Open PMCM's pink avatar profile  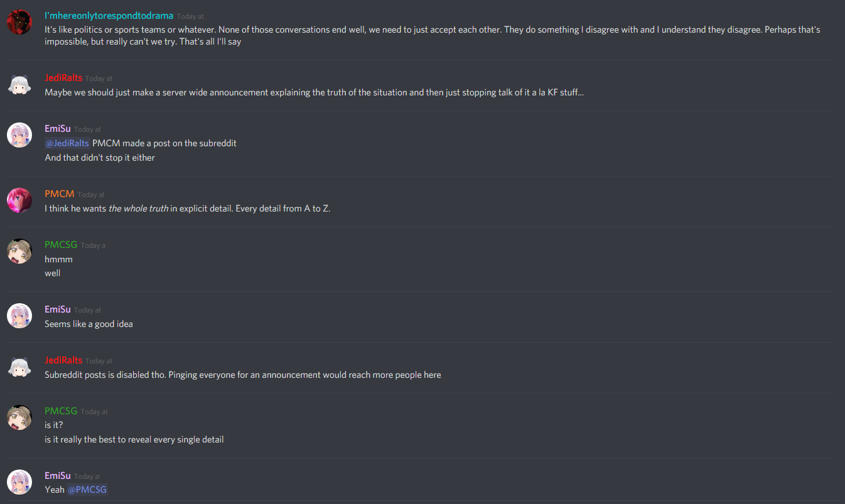pyautogui.click(x=19, y=201)
